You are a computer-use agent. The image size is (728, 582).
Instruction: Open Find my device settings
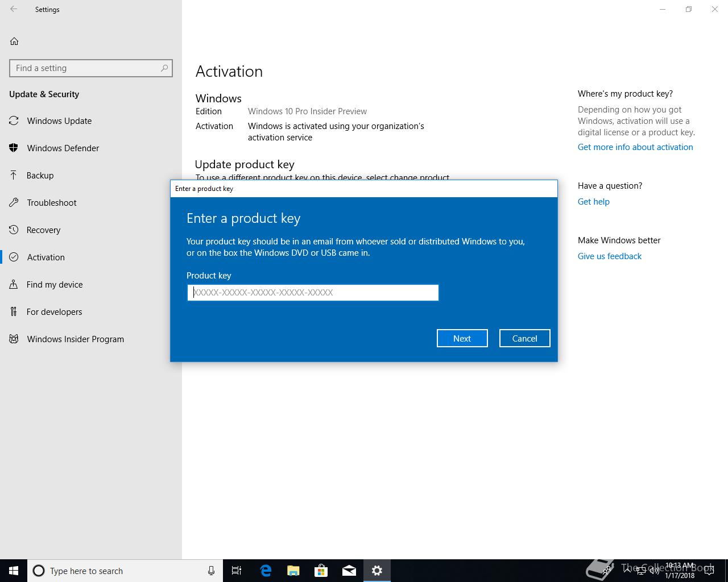tap(91, 284)
